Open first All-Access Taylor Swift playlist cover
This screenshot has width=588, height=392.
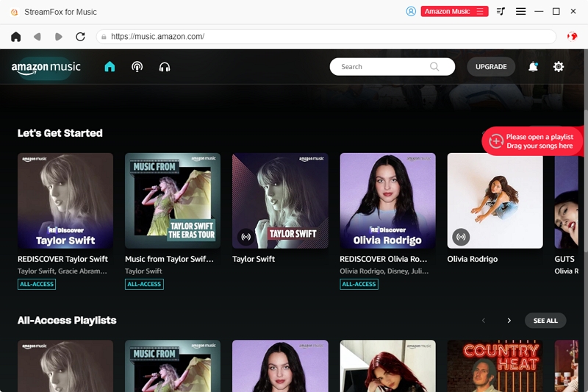tap(65, 366)
